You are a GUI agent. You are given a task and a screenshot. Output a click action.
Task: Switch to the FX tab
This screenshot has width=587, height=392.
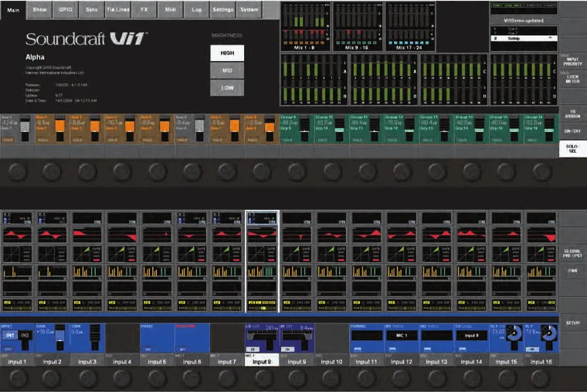coord(144,10)
